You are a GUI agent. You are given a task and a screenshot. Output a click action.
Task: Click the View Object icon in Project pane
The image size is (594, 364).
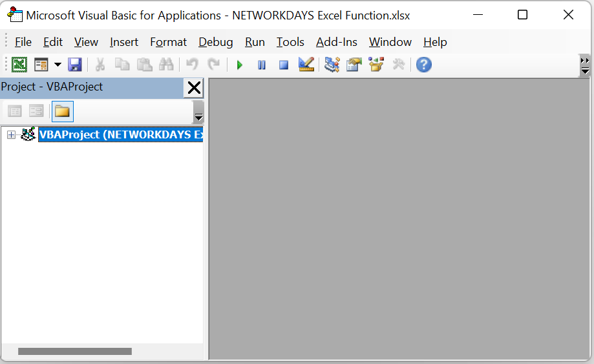36,111
